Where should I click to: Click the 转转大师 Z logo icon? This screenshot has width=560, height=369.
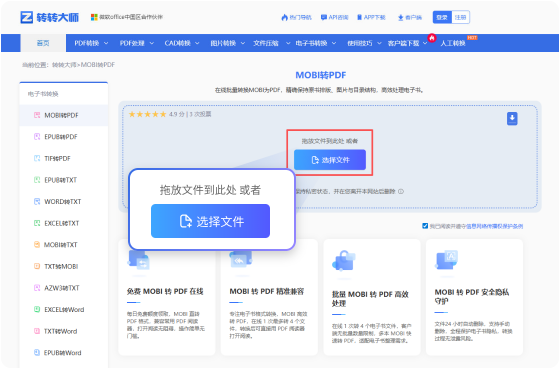[x=26, y=17]
